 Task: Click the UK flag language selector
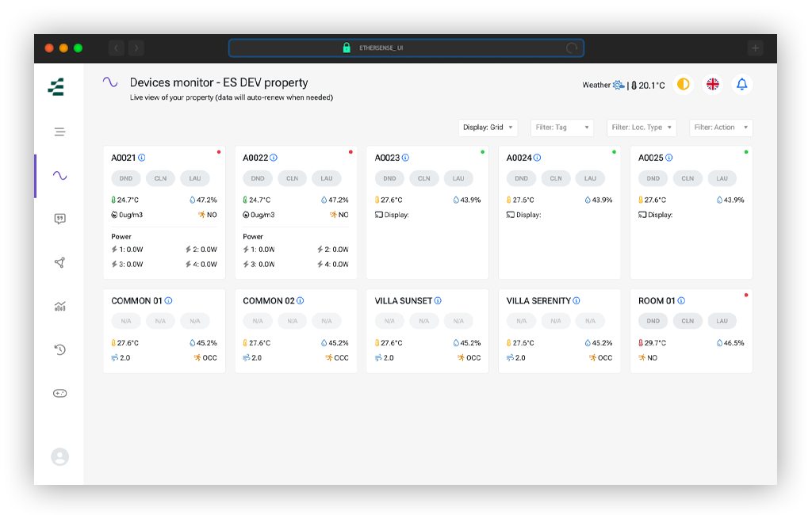[x=713, y=84]
